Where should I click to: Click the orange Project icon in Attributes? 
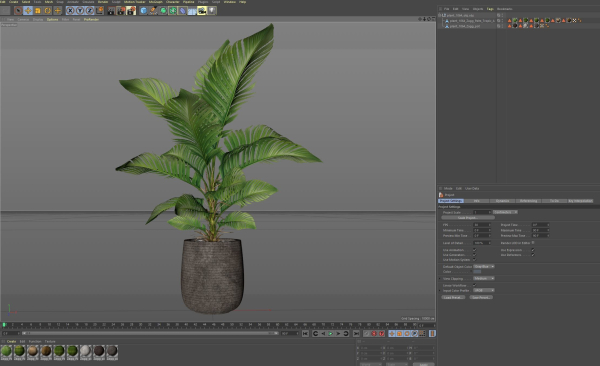(441, 195)
